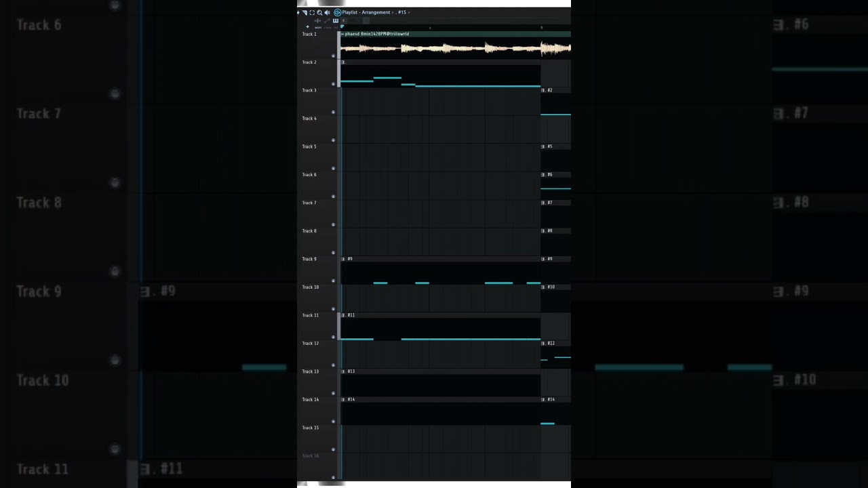Open the Playlist options arrow menu
This screenshot has width=868, height=488.
coord(298,12)
